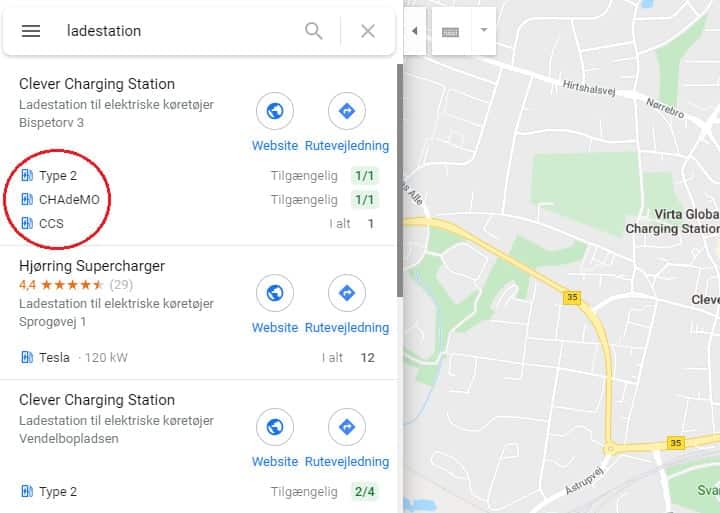This screenshot has width=720, height=513.
Task: Click into the ladestation search field
Action: click(179, 31)
